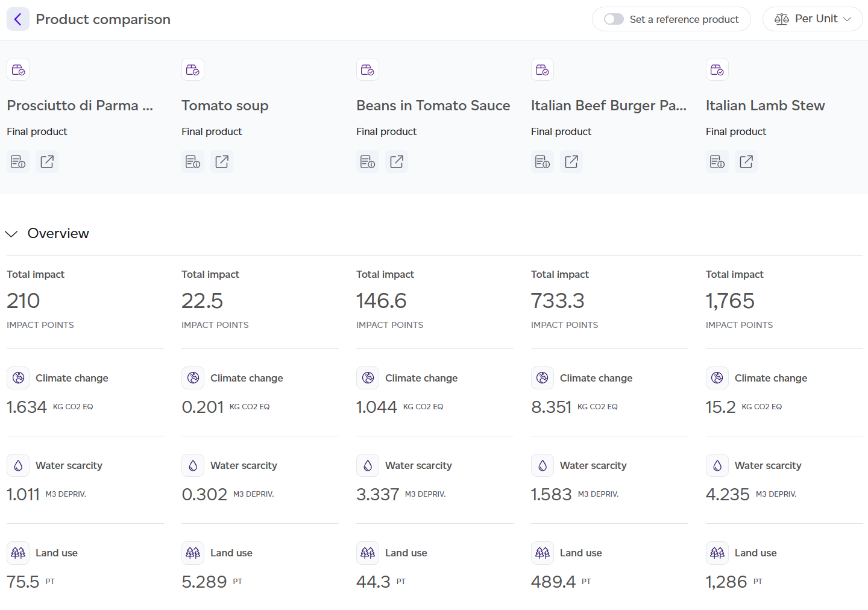Open Prosciutto di Parma details icon
868x610 pixels.
(x=18, y=162)
